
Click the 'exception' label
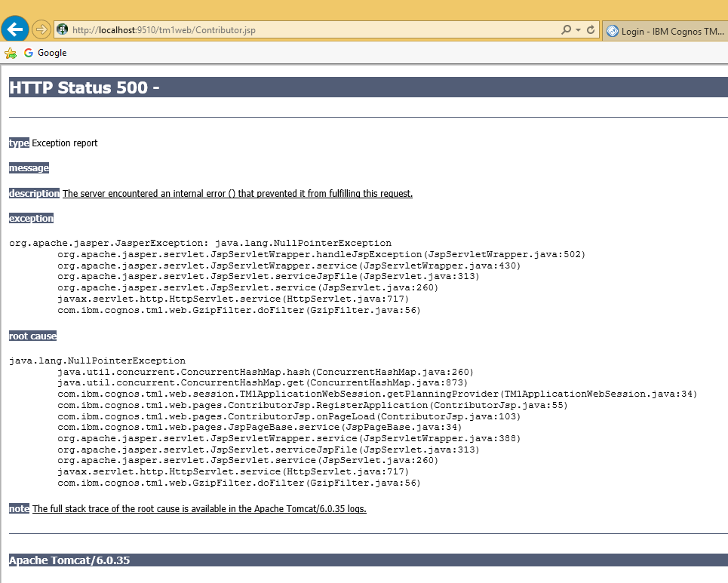coord(31,218)
